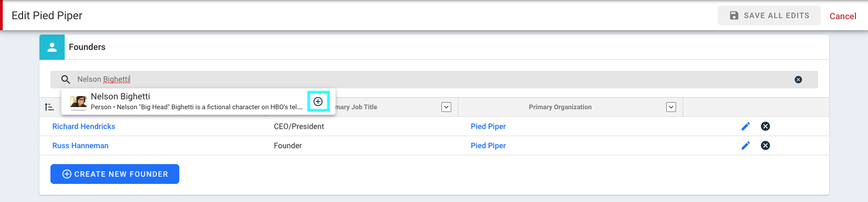The image size is (868, 202).
Task: Edit Richard Hendricks row with pencil icon
Action: pos(746,126)
